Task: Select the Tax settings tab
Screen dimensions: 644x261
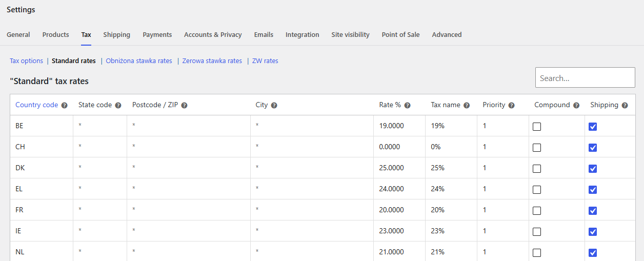Action: 86,35
